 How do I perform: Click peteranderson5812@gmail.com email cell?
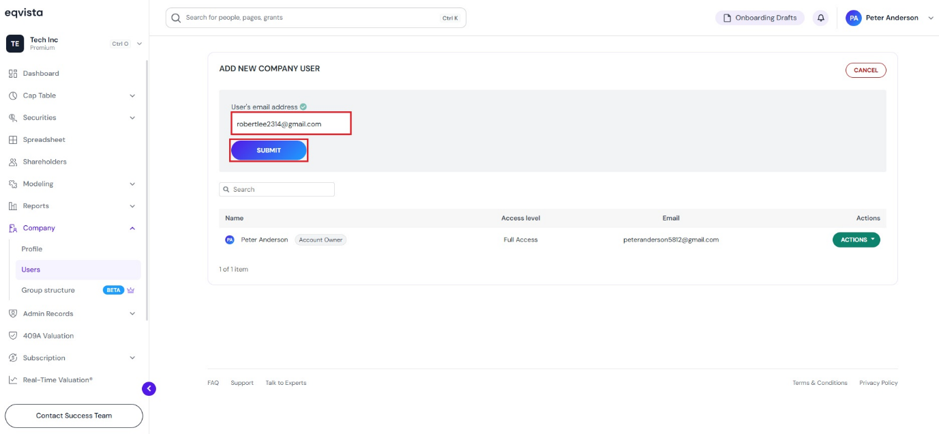671,239
